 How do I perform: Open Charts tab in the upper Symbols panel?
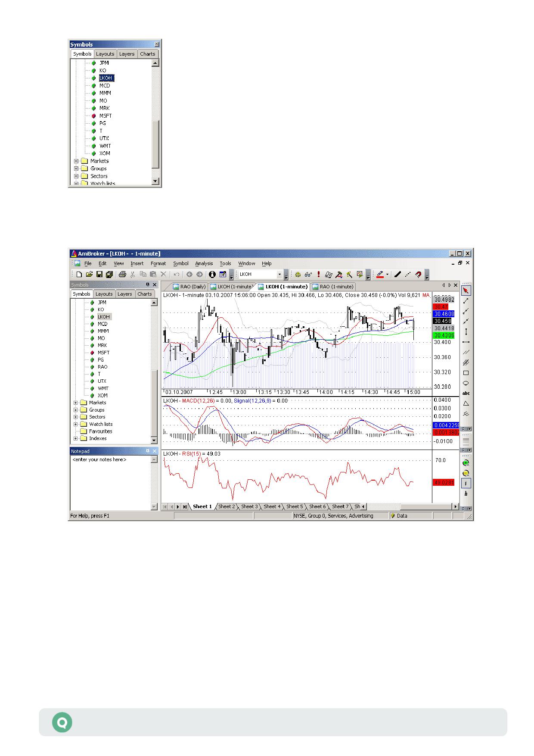point(147,54)
